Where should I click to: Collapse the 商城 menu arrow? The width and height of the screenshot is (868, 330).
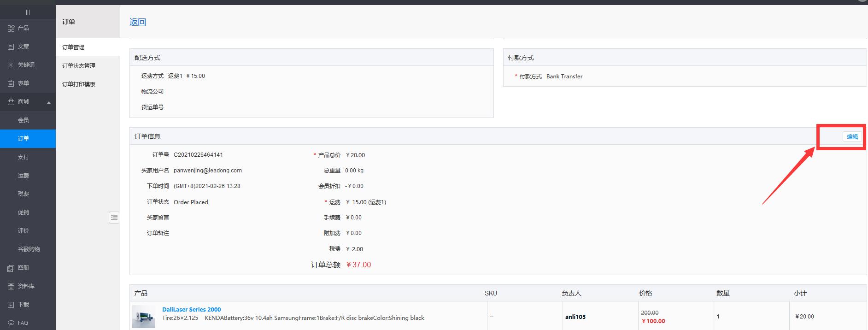click(49, 102)
